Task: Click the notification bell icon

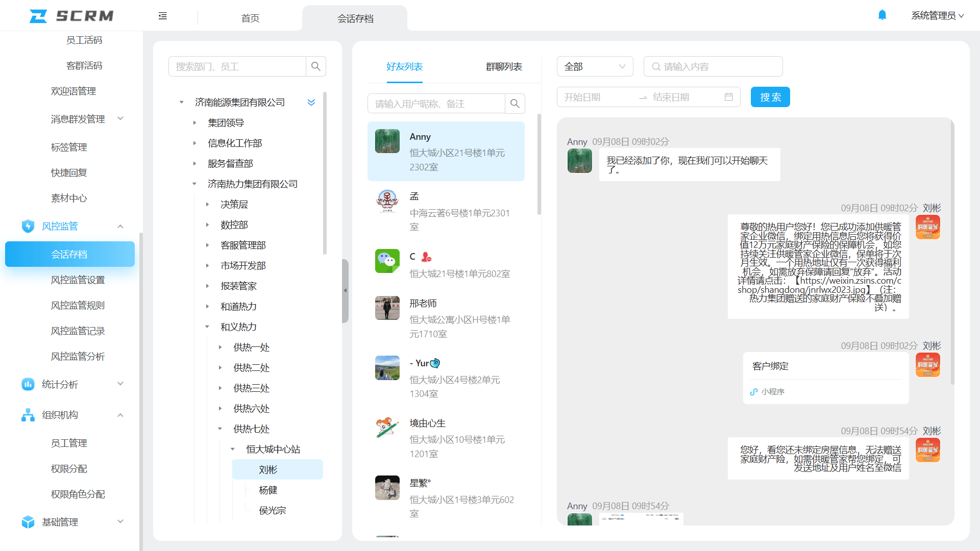Action: pos(882,15)
